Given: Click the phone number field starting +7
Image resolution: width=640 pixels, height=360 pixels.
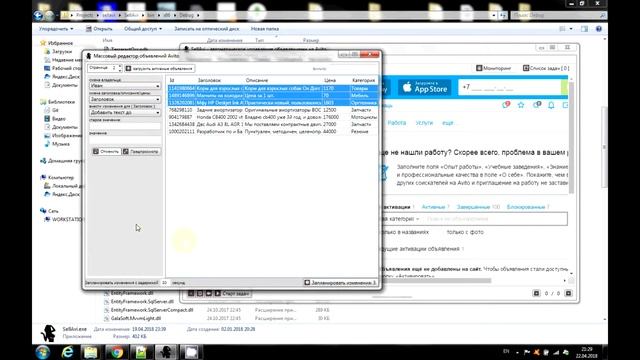Looking at the screenshot, I should click(509, 87).
